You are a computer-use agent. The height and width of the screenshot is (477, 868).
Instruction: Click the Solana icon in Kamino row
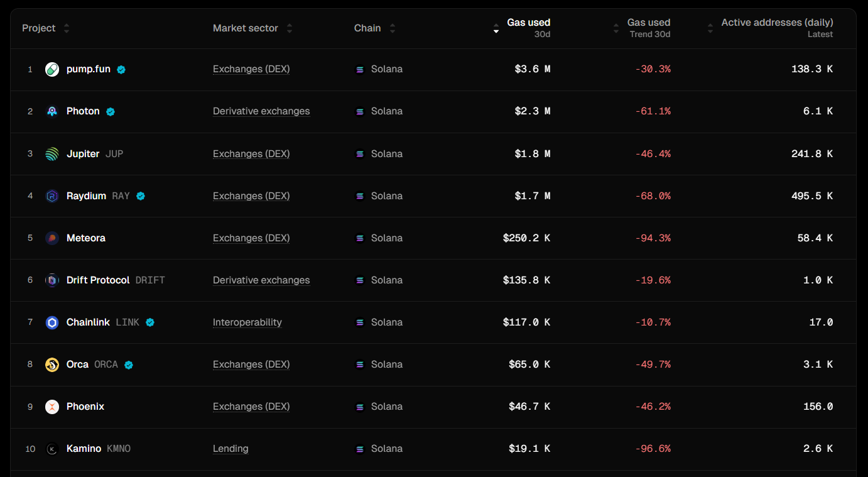point(360,449)
